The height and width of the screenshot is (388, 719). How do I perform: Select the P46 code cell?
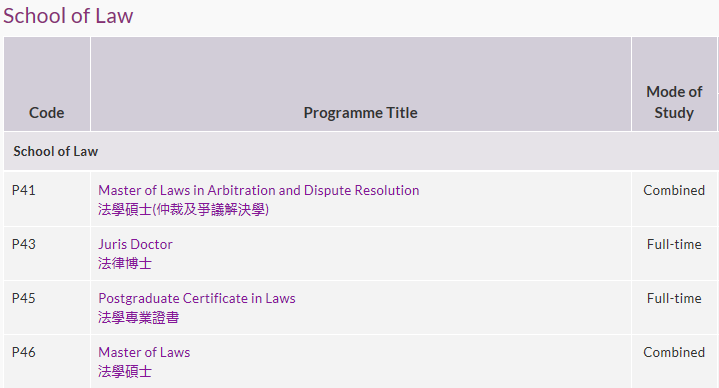pos(47,361)
